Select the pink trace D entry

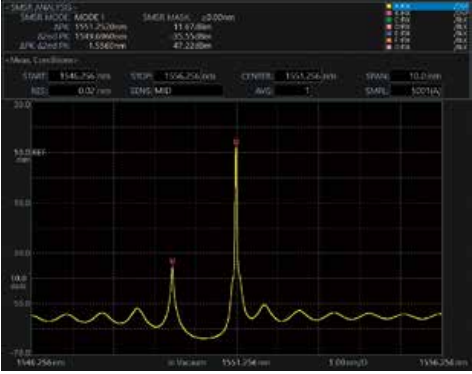pos(427,27)
